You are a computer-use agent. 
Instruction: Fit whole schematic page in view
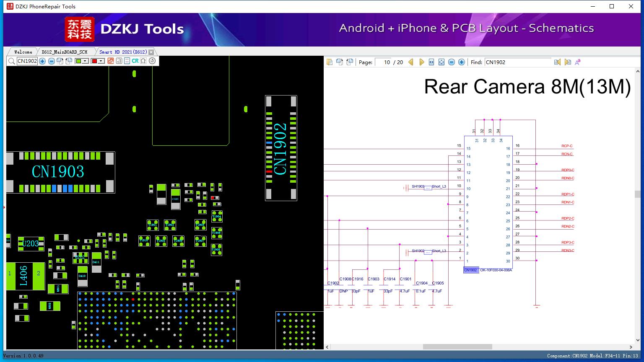click(441, 62)
